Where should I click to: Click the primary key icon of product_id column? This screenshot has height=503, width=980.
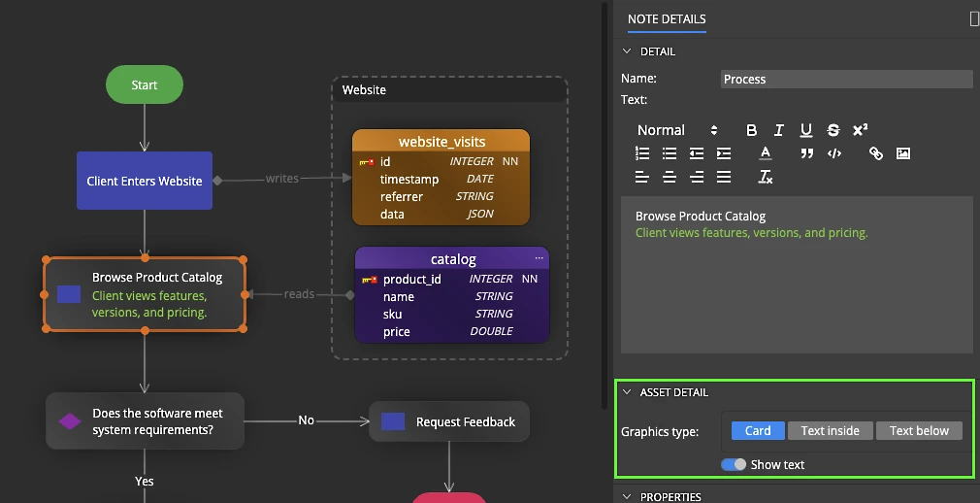click(370, 280)
